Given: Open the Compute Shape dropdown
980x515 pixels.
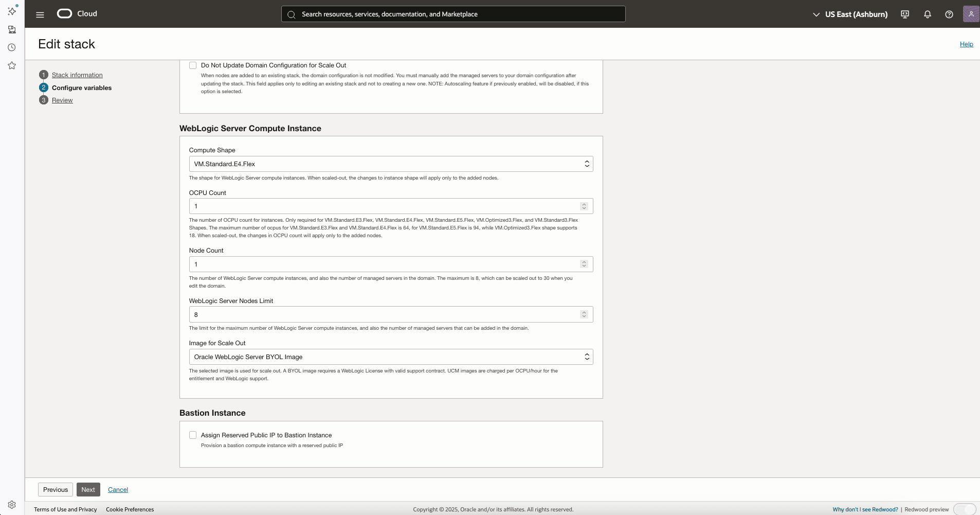Looking at the screenshot, I should [391, 164].
